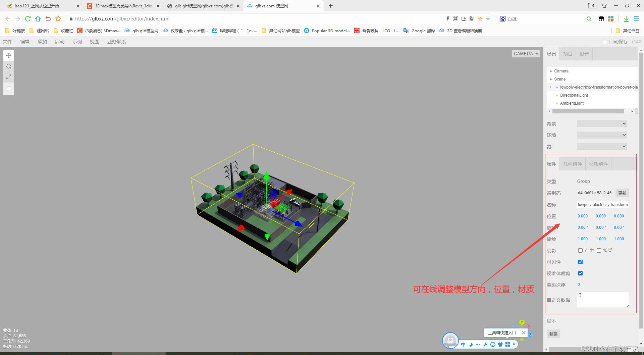Click the Y-axis gizmo sphere near the bottom right
Image resolution: width=644 pixels, height=355 pixels.
point(522,322)
